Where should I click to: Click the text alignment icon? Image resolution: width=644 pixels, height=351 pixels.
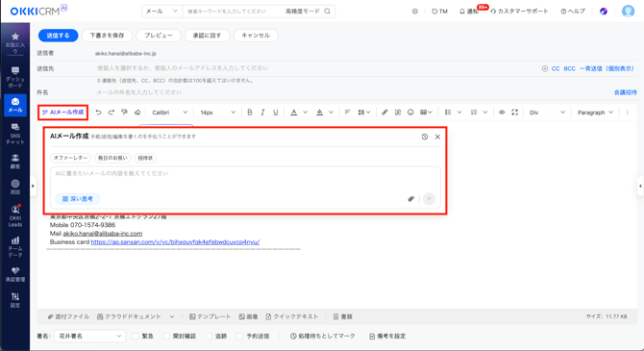tap(347, 113)
